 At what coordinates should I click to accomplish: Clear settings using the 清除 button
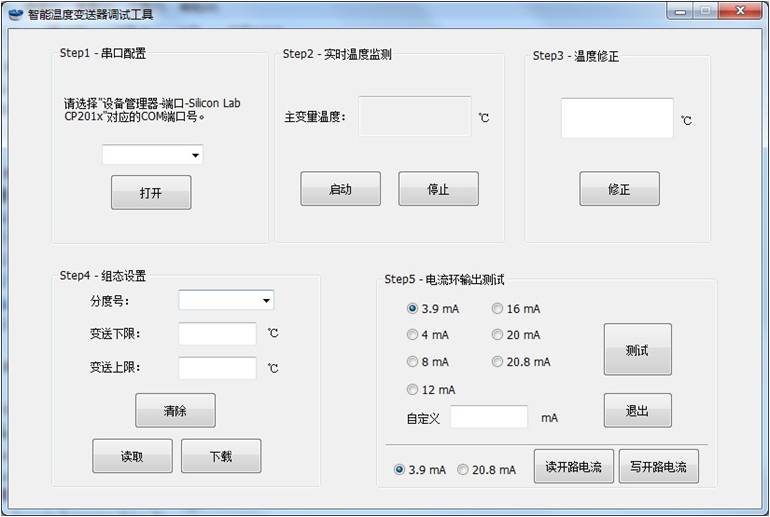pos(175,410)
